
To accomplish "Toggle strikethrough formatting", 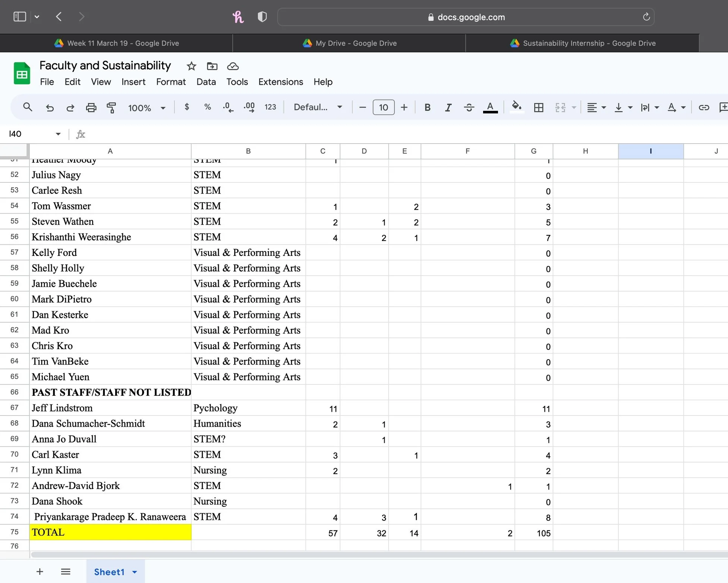I will click(x=469, y=107).
